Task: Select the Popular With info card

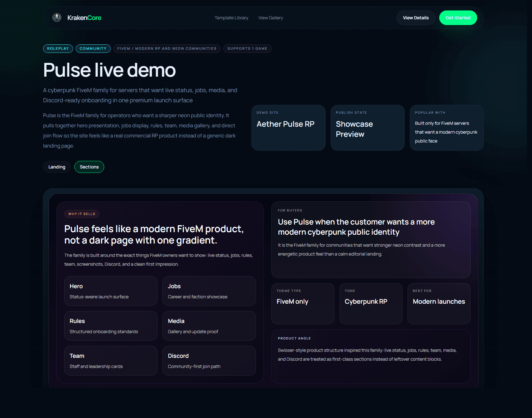Action: click(x=447, y=128)
